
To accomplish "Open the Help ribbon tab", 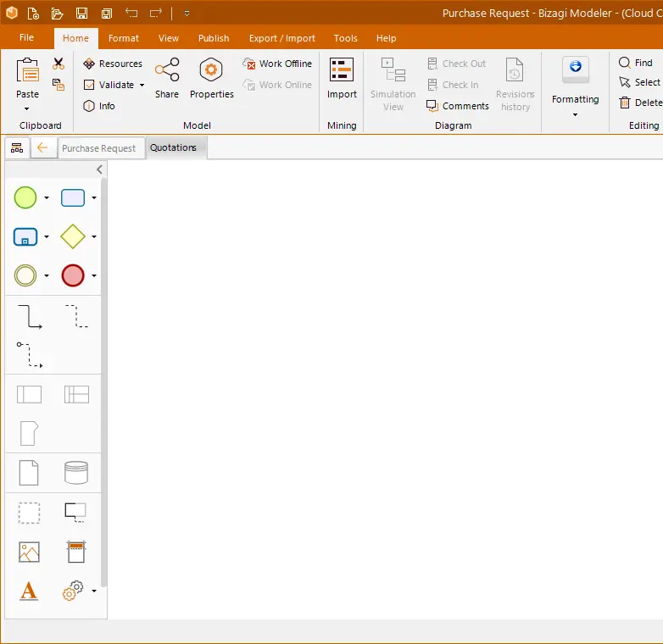I will (x=386, y=38).
